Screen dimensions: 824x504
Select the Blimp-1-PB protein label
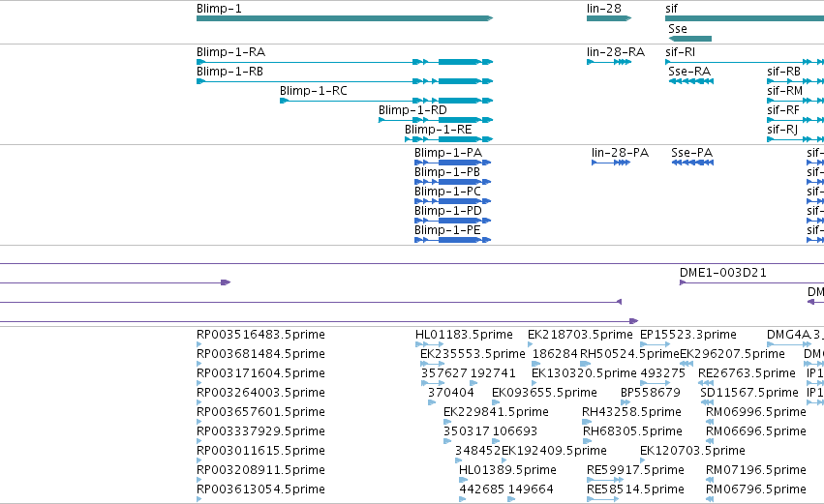447,172
